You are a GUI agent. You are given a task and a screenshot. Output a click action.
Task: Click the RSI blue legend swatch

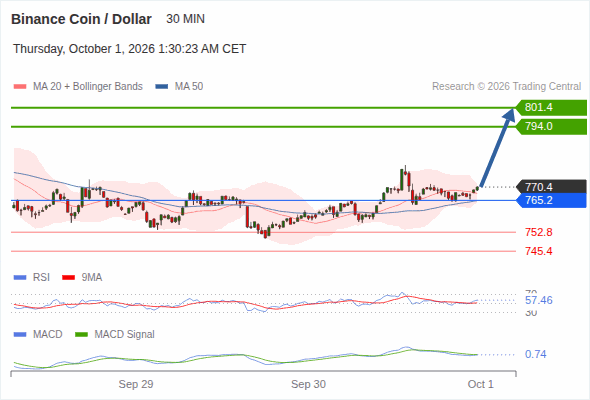click(x=20, y=278)
